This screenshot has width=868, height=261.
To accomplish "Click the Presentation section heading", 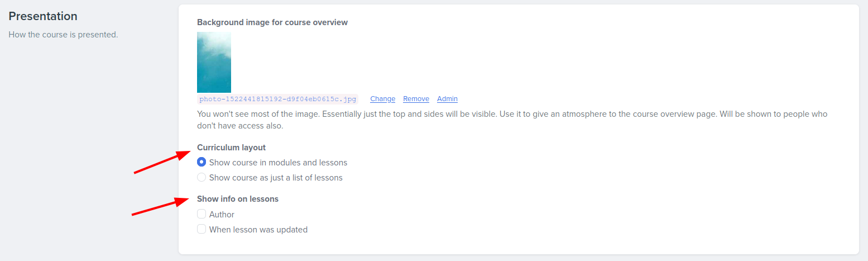I will (x=43, y=16).
